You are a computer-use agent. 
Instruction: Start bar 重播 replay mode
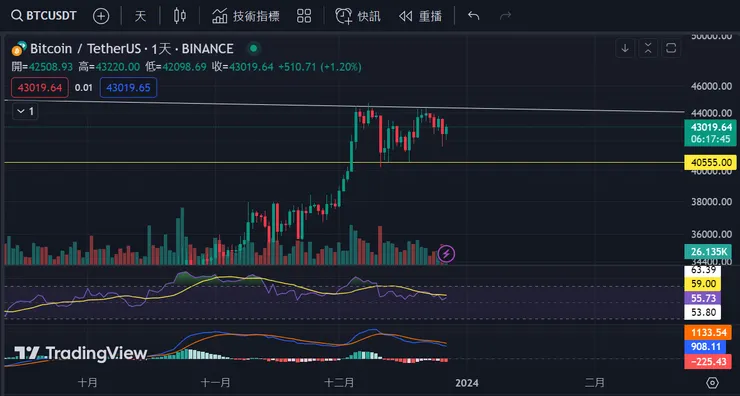point(420,17)
